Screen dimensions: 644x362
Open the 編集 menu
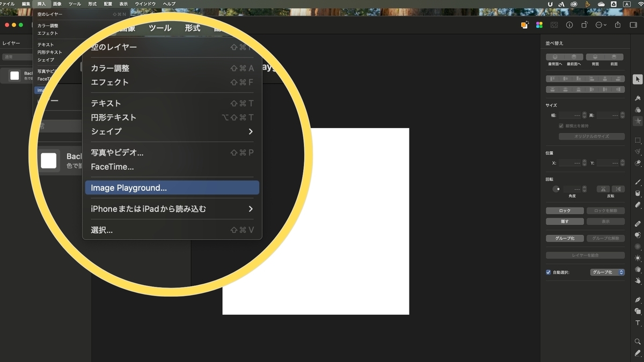(26, 4)
